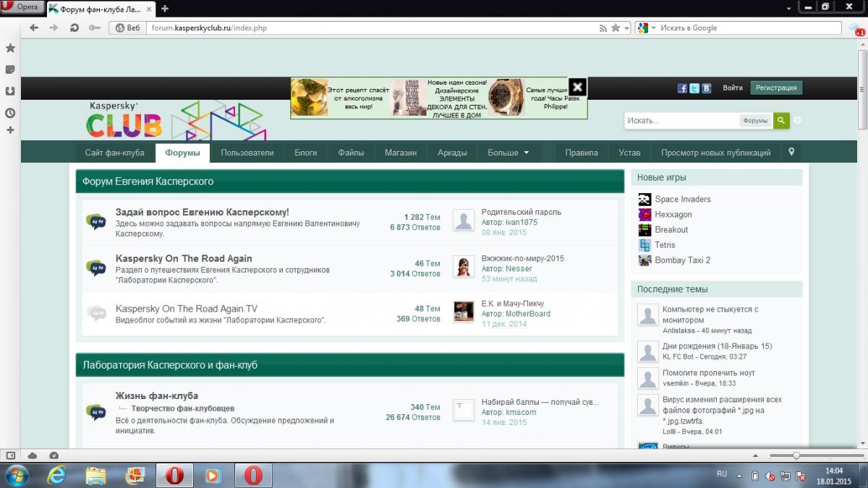Click the Искать в Google search field
The width and height of the screenshot is (868, 488).
coord(746,27)
